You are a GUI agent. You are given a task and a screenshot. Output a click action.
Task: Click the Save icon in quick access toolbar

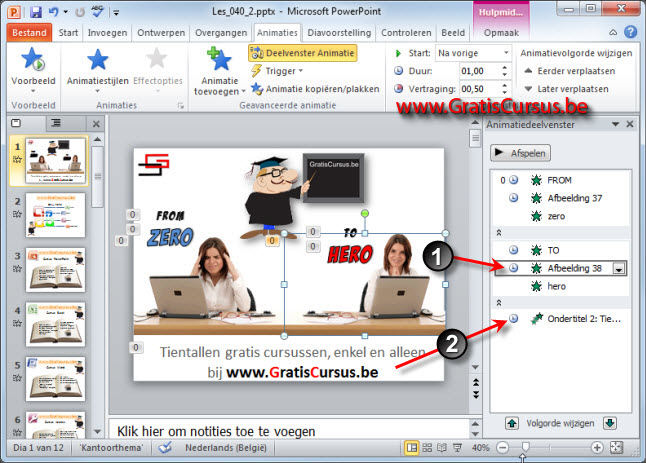click(x=36, y=12)
